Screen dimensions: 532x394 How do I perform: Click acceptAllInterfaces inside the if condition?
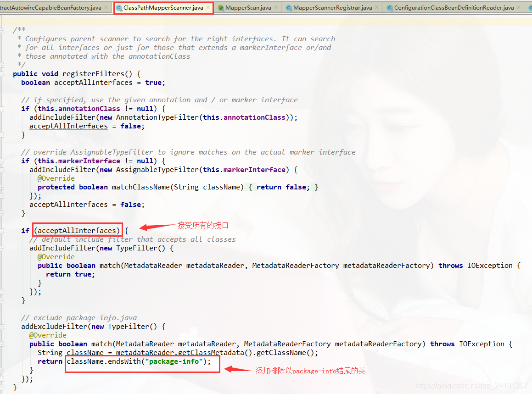coord(77,231)
